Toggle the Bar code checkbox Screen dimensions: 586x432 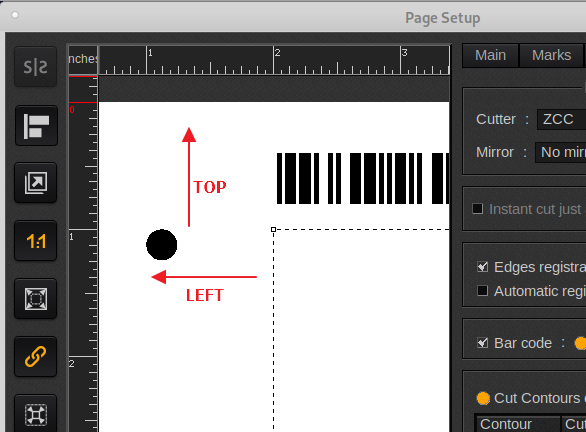[482, 343]
